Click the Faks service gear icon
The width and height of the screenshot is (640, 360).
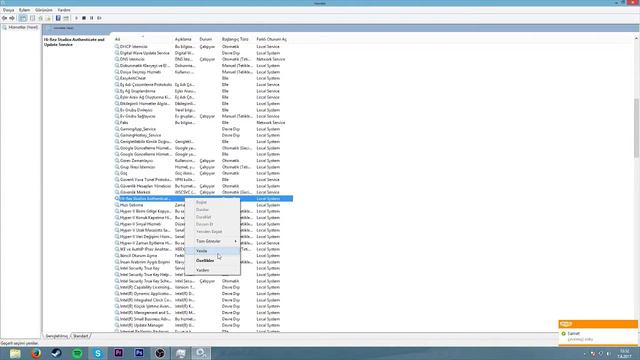point(117,122)
